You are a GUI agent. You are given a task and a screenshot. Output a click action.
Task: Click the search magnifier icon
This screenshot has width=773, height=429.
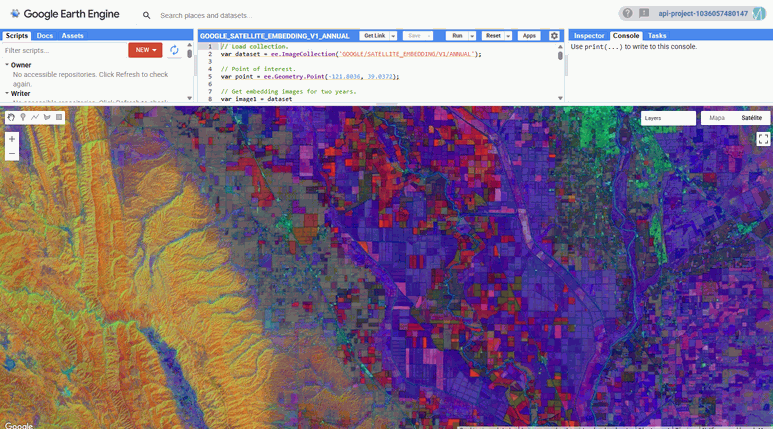[146, 15]
